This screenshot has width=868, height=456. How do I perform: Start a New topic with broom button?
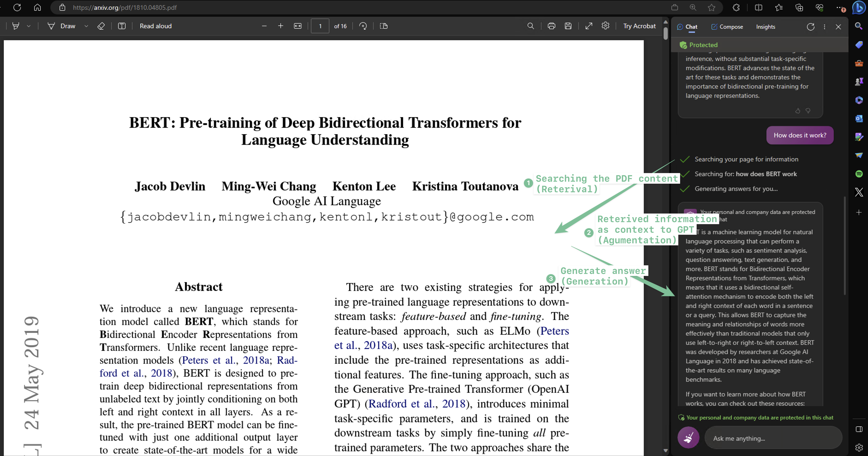688,437
